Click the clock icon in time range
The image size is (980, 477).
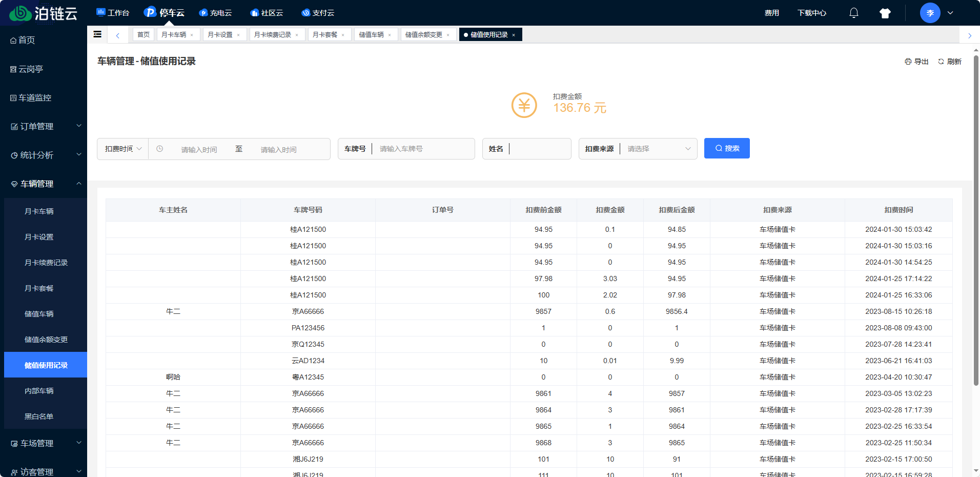click(160, 149)
